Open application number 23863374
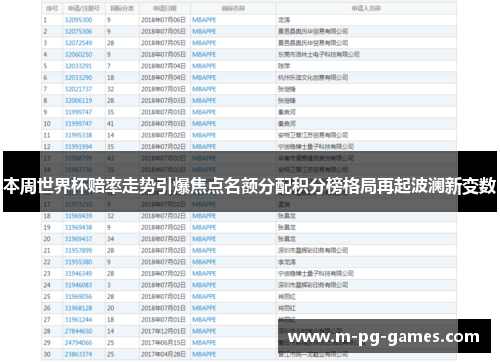Viewport: 500px width, 362px height. click(x=78, y=354)
